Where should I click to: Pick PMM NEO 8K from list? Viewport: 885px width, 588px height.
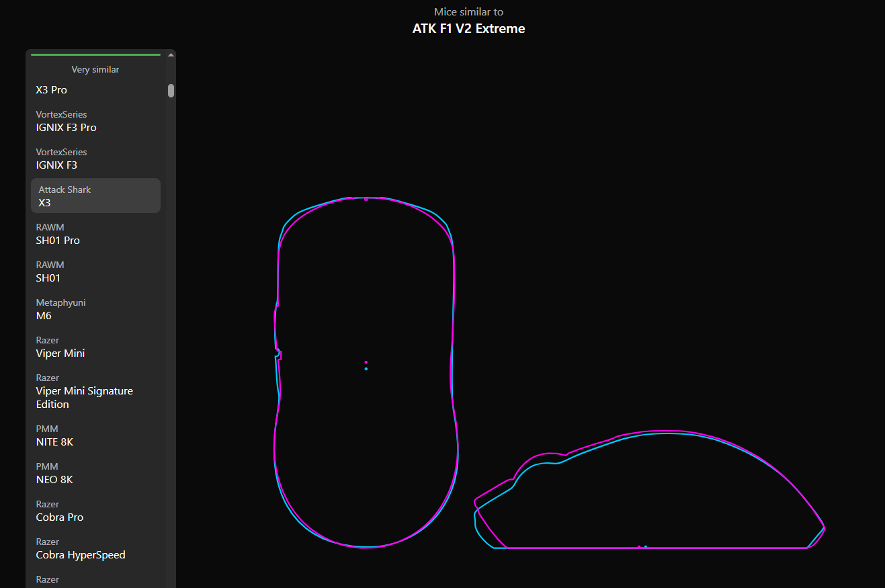[x=95, y=472]
